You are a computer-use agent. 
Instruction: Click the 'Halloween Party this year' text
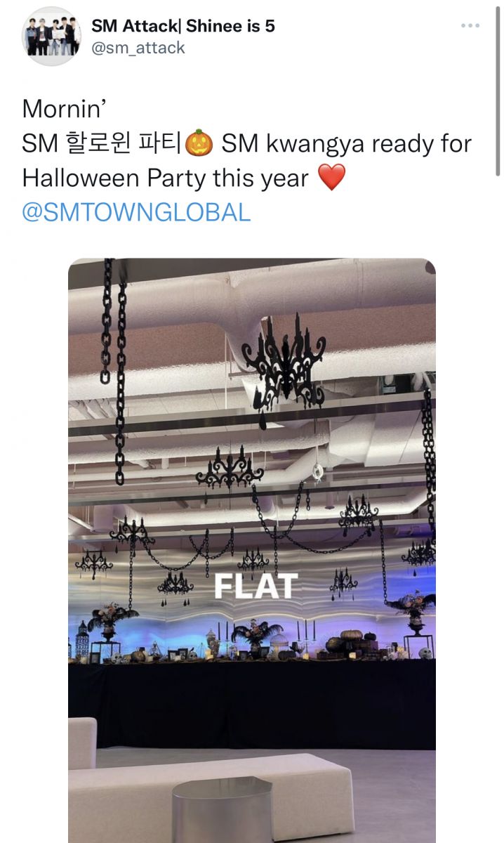tap(166, 178)
